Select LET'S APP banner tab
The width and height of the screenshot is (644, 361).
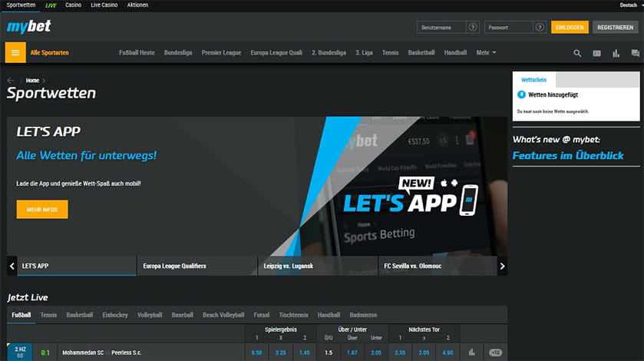(77, 266)
